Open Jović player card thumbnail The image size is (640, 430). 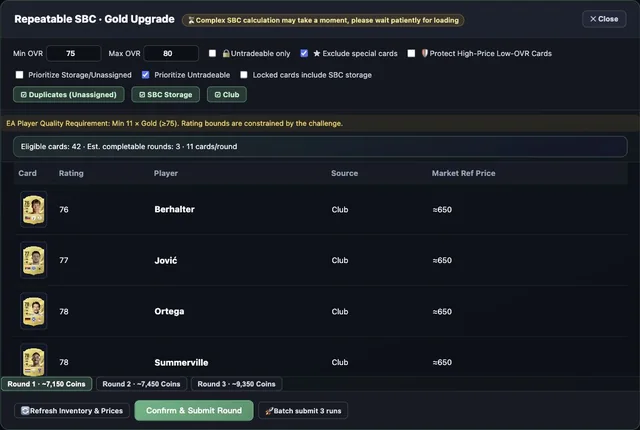(33, 260)
